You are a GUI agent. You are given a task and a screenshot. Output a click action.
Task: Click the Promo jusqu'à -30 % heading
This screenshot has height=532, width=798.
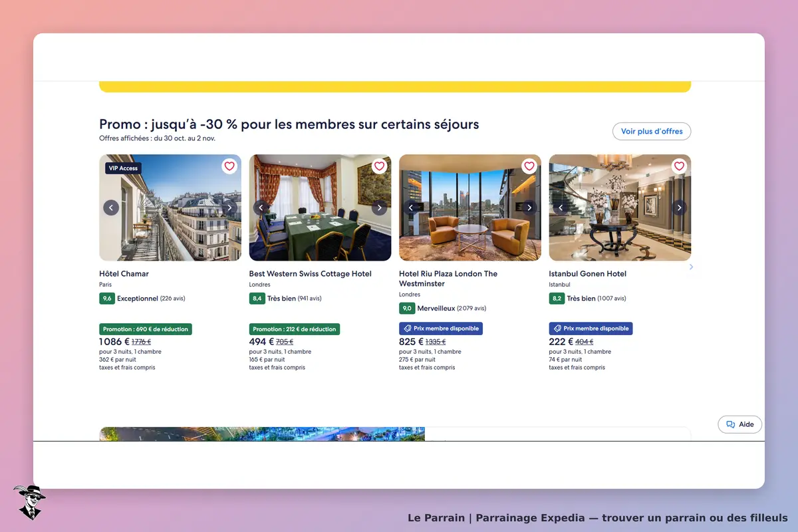289,124
